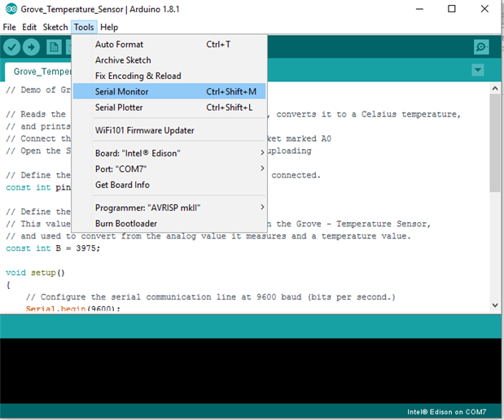Open the tab options dropdown arrow
This screenshot has width=504, height=420.
click(x=478, y=71)
